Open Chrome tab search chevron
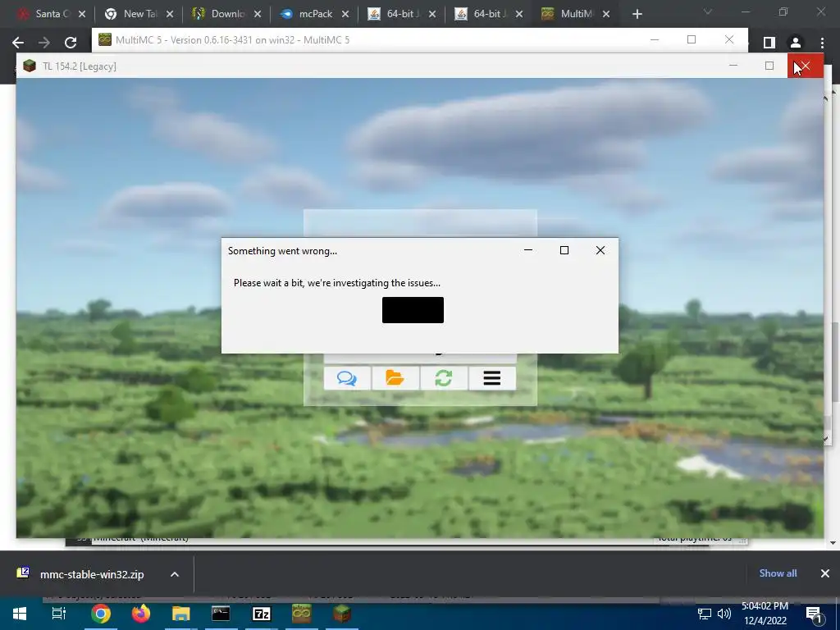This screenshot has height=630, width=840. click(x=708, y=11)
